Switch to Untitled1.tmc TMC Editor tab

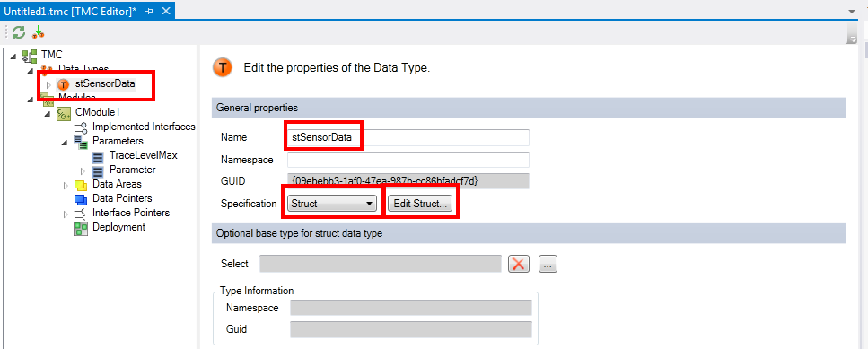(x=70, y=11)
